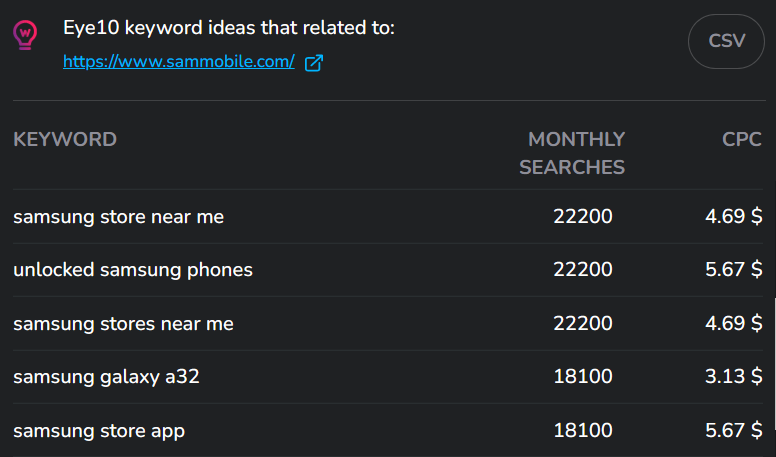Sort by MONTHLY SEARCHES column header
Image resolution: width=776 pixels, height=457 pixels.
click(572, 153)
